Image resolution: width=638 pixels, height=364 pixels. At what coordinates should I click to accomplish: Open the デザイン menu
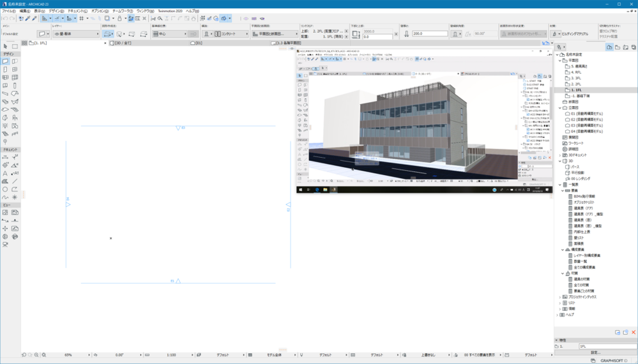tap(56, 11)
